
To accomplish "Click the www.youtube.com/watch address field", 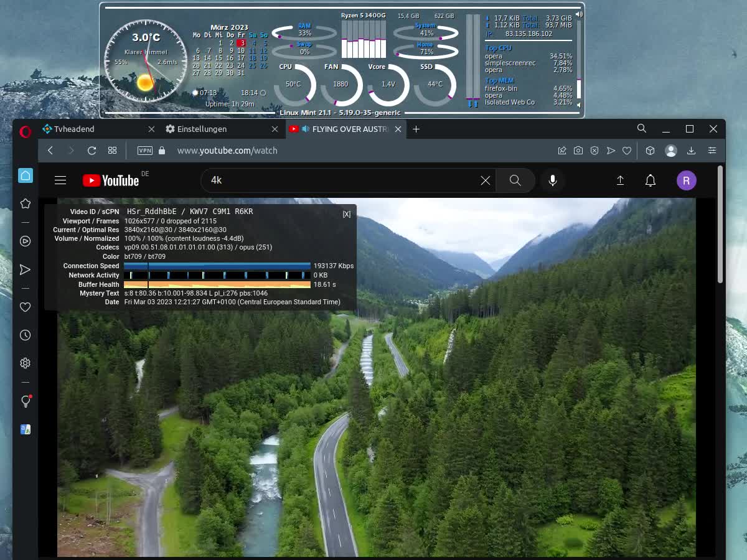I will click(227, 151).
